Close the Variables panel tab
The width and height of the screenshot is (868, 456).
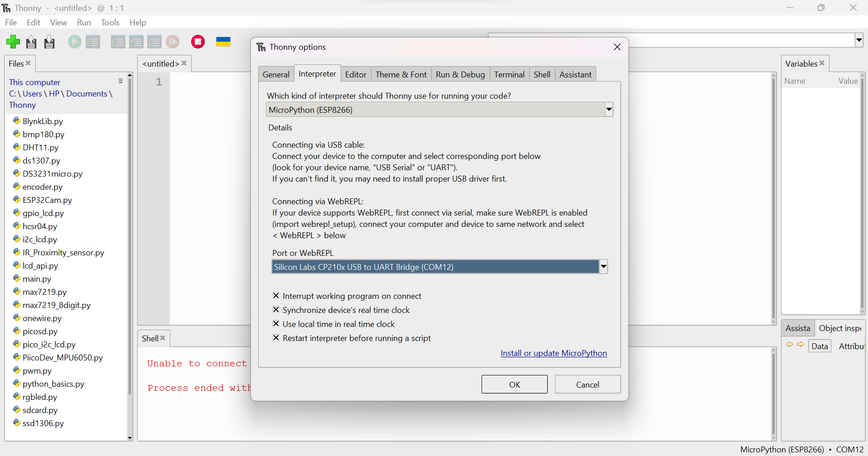822,63
